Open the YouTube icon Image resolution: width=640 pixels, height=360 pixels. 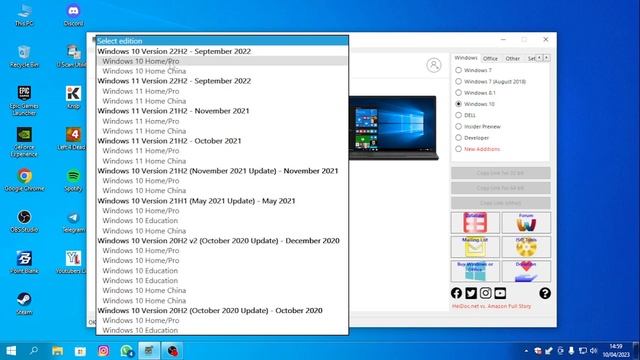click(x=500, y=293)
